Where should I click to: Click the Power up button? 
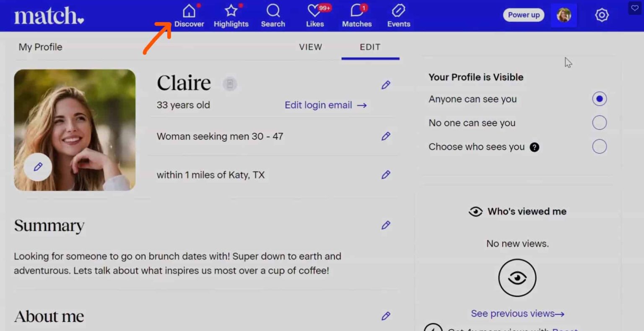click(x=523, y=15)
